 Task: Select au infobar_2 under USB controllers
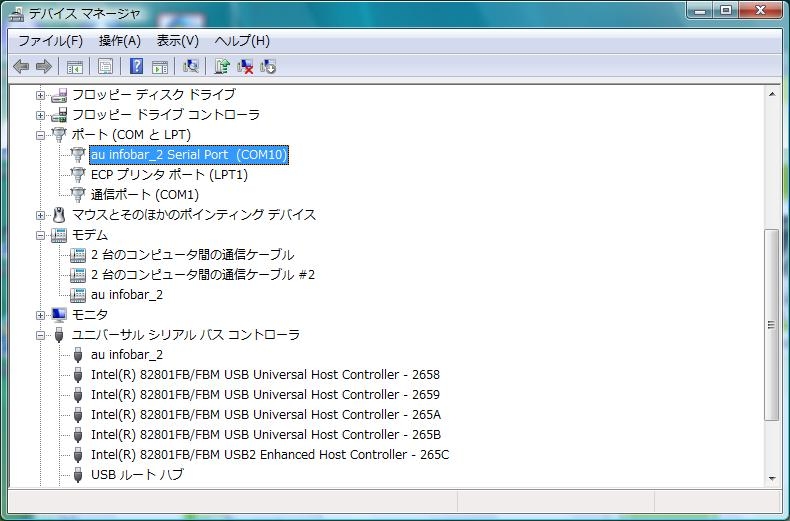pyautogui.click(x=127, y=355)
